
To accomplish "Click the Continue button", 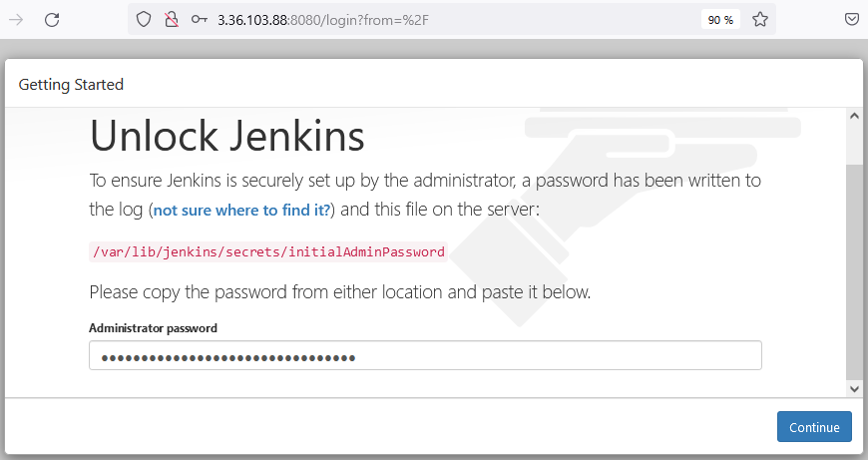I will click(814, 427).
